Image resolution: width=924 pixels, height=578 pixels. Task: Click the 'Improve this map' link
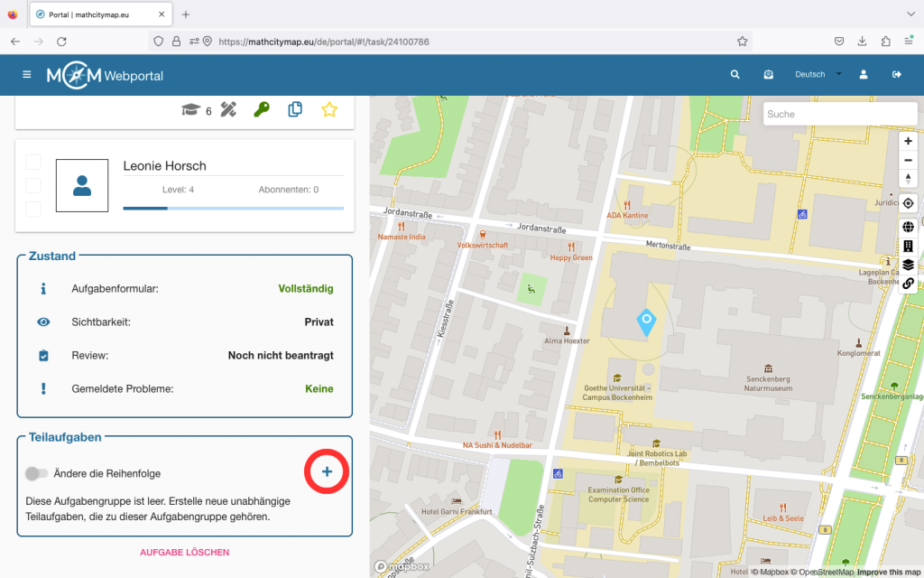pyautogui.click(x=889, y=573)
